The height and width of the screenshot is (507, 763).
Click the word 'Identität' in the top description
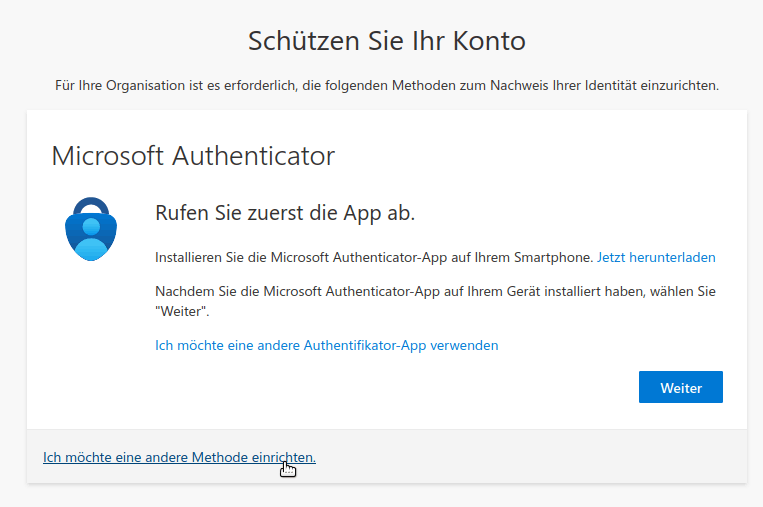coord(611,86)
